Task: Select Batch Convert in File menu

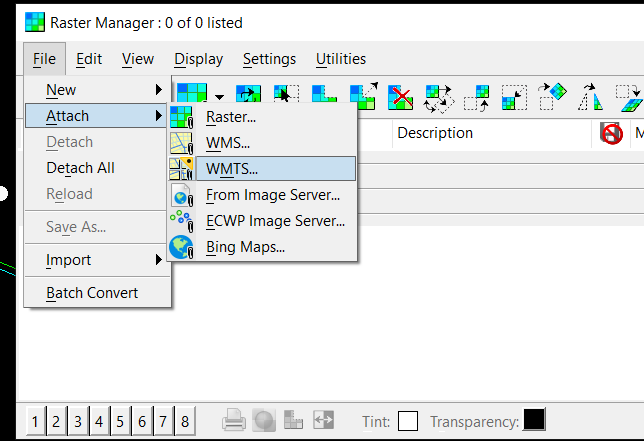Action: point(97,293)
